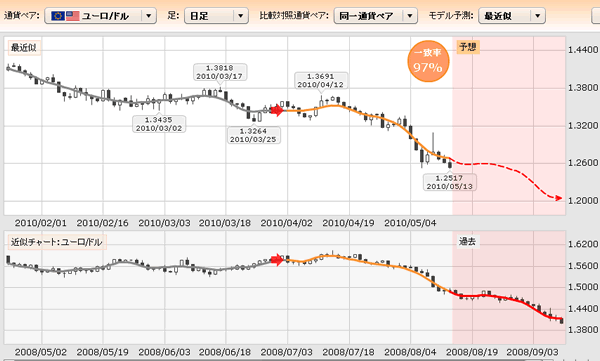Click the red arrow marker on upper chart
600x361 pixels.
point(277,110)
